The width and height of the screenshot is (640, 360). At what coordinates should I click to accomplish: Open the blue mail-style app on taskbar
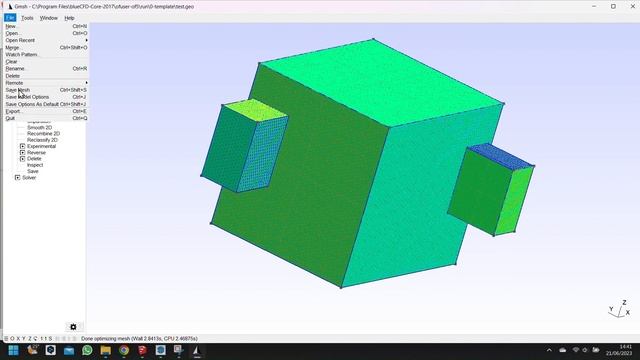(69, 351)
